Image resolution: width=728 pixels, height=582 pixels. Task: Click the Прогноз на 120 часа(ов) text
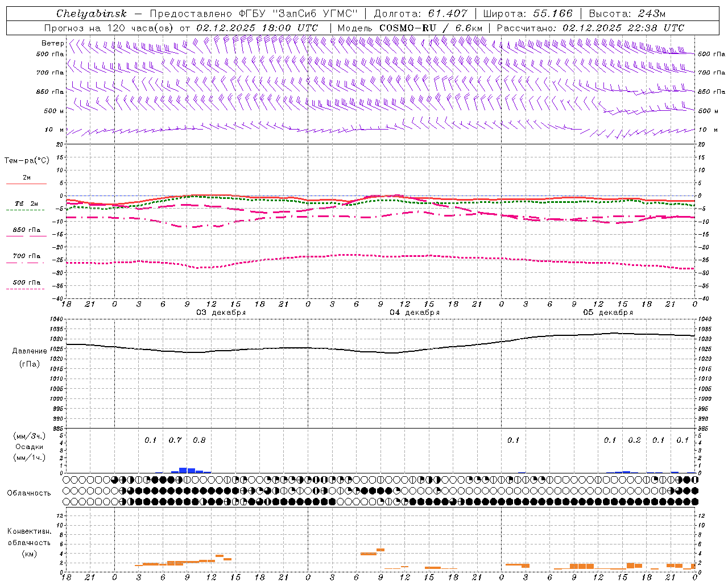pyautogui.click(x=110, y=28)
